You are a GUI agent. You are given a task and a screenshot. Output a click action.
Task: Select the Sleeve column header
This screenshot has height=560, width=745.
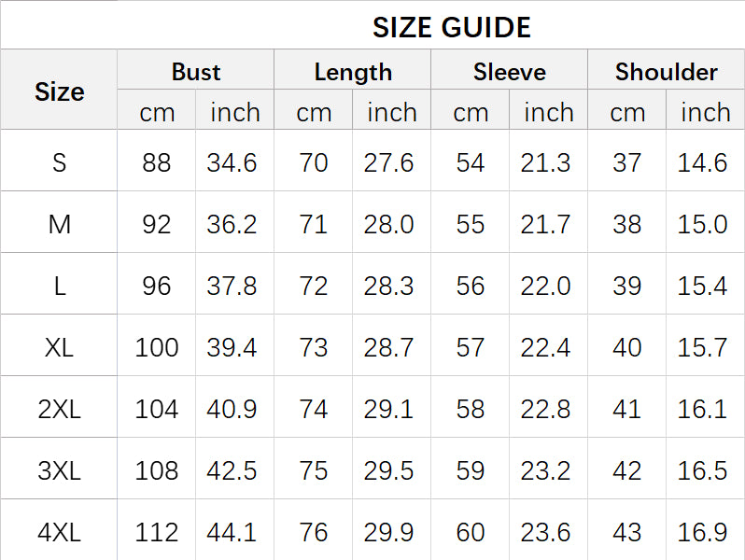click(510, 72)
